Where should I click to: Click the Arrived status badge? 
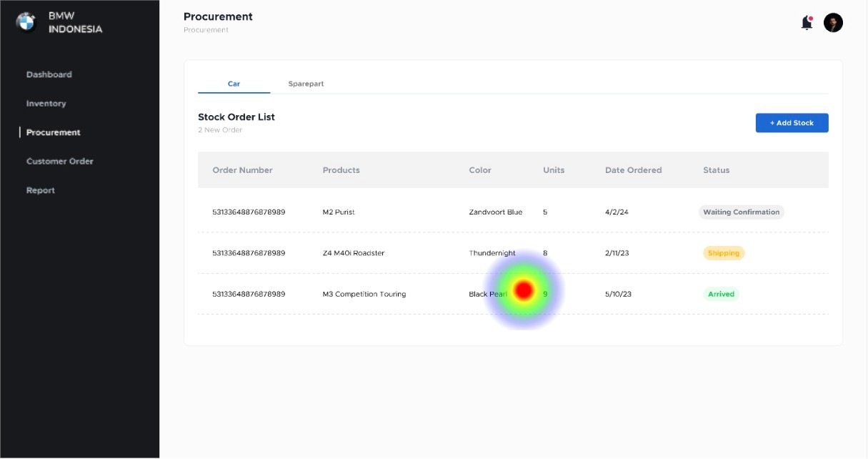[x=721, y=294]
